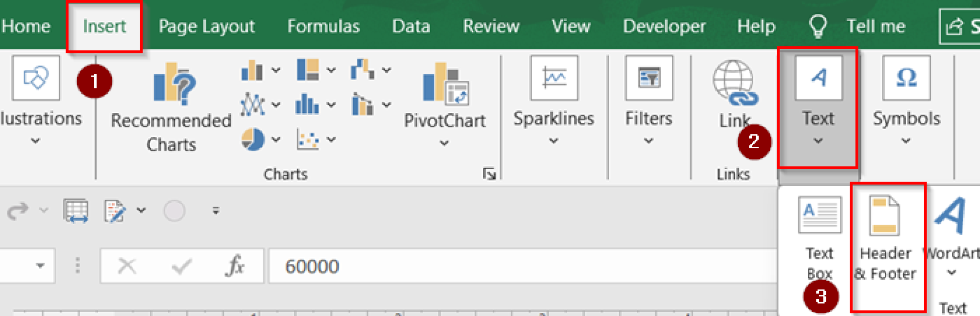Insert a pie or doughnut chart

click(253, 140)
